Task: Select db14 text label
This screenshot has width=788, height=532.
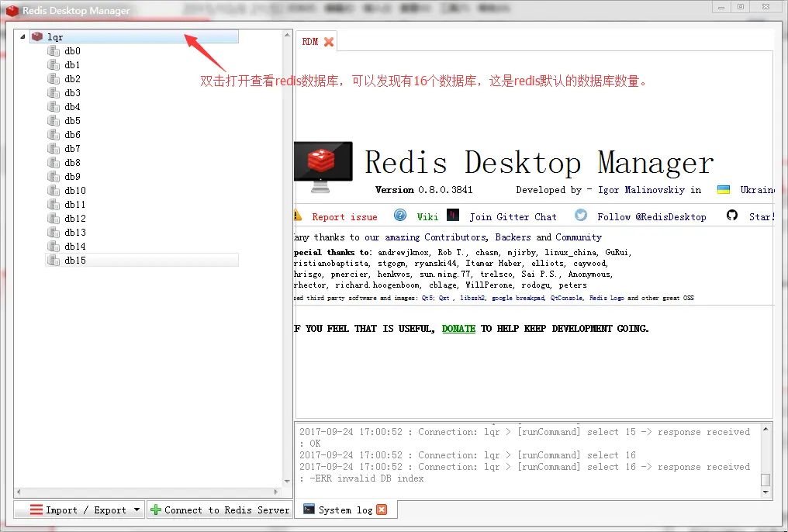Action: [x=75, y=247]
